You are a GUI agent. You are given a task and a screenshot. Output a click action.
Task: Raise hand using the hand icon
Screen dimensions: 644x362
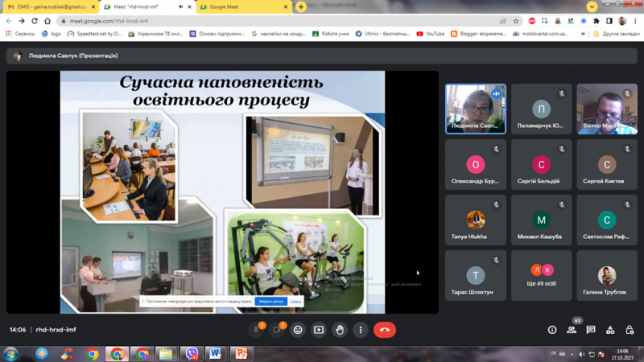340,330
